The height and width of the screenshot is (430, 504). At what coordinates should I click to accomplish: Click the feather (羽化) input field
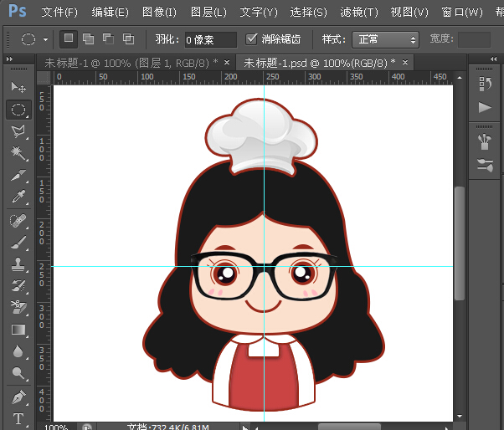click(209, 39)
